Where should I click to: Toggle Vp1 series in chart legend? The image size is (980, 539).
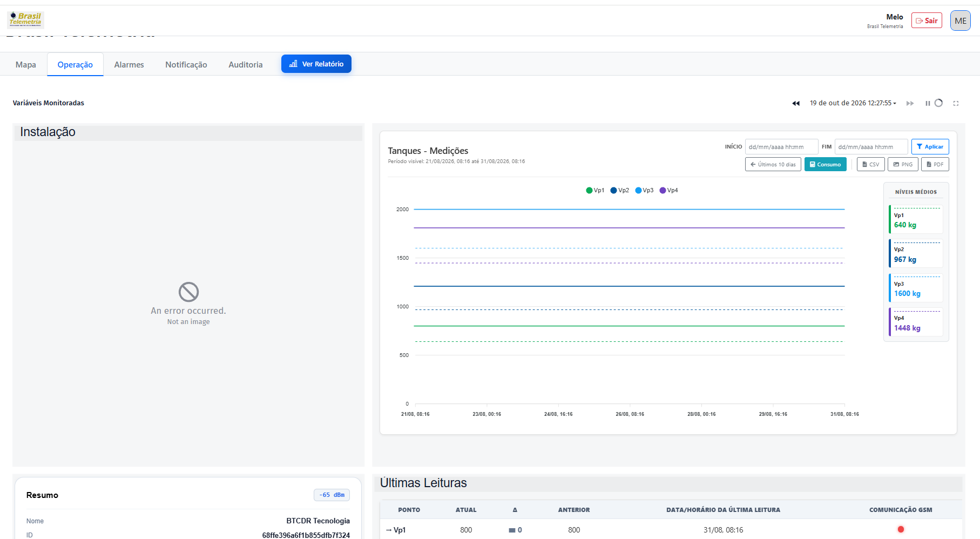(x=595, y=190)
